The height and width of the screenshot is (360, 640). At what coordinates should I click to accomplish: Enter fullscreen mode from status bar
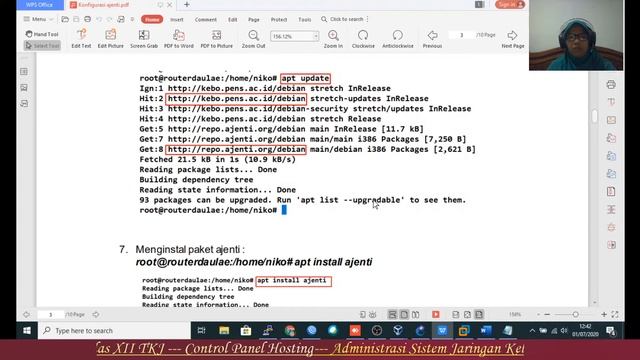pos(615,314)
